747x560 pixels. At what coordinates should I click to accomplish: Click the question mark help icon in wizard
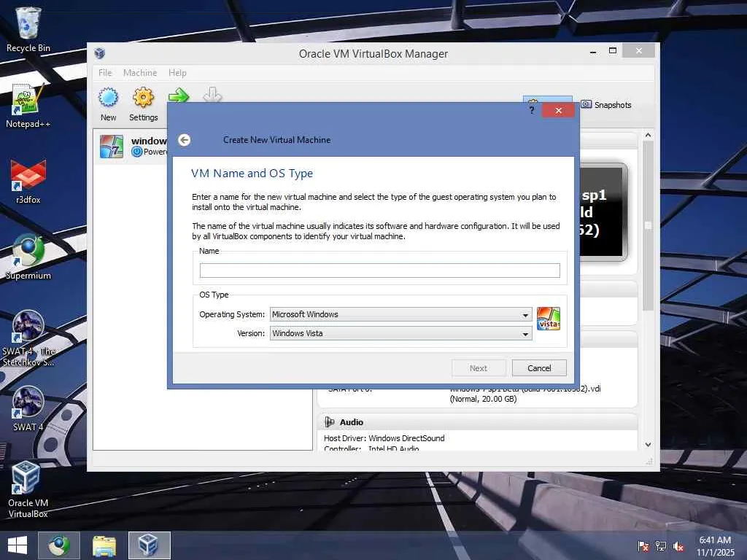[x=532, y=111]
